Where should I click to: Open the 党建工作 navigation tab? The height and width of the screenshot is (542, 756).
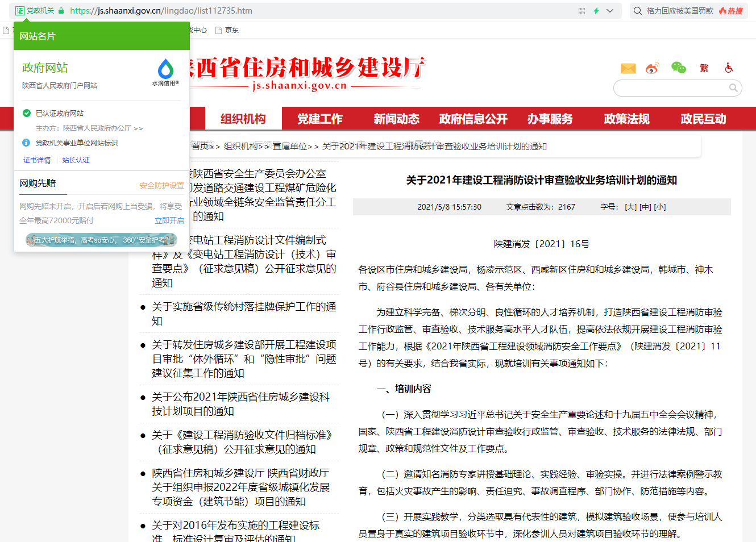[320, 119]
